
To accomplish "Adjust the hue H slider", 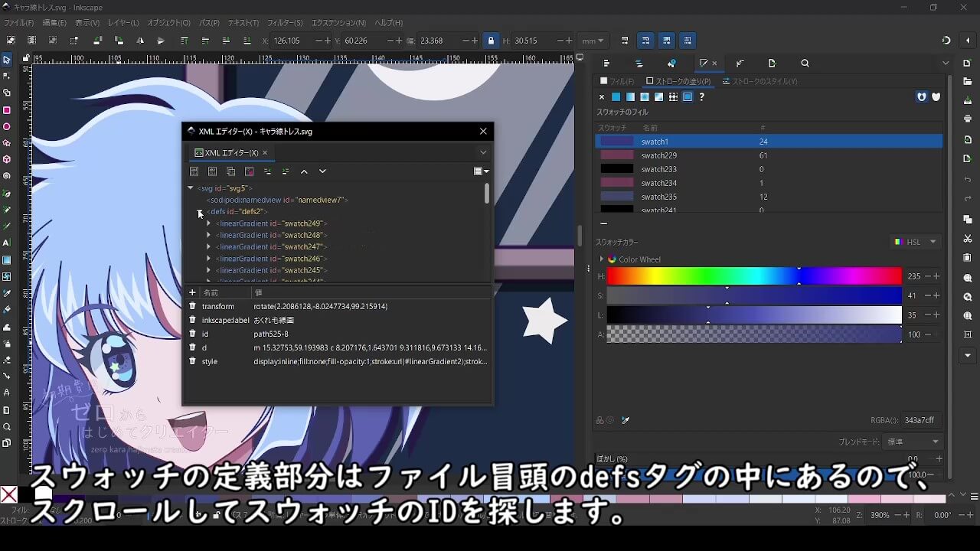I will click(x=754, y=275).
